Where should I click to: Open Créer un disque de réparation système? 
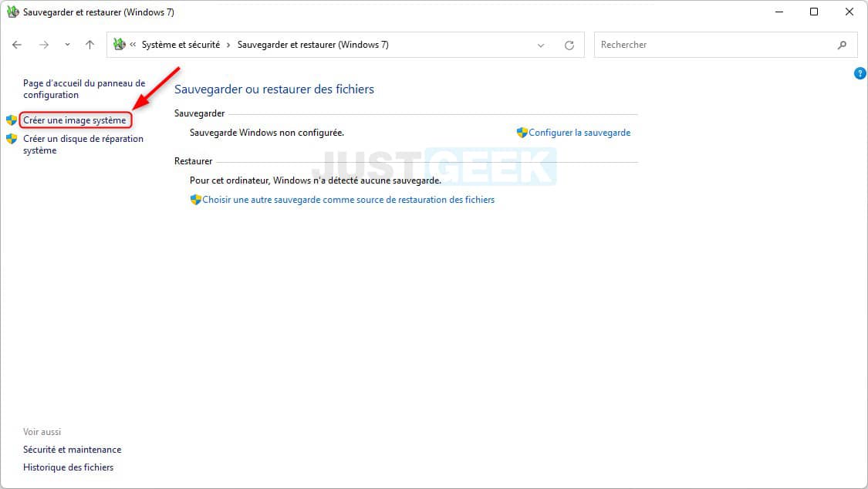[83, 144]
